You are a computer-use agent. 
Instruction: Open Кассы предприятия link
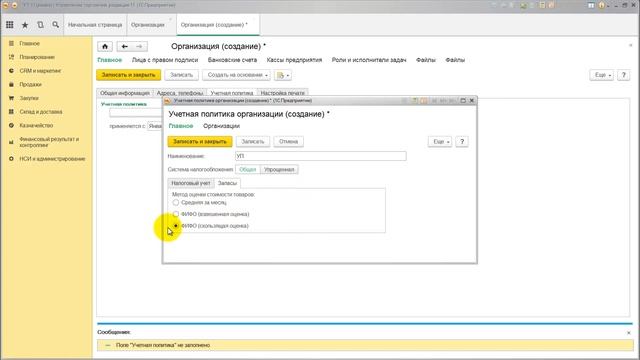tap(294, 60)
